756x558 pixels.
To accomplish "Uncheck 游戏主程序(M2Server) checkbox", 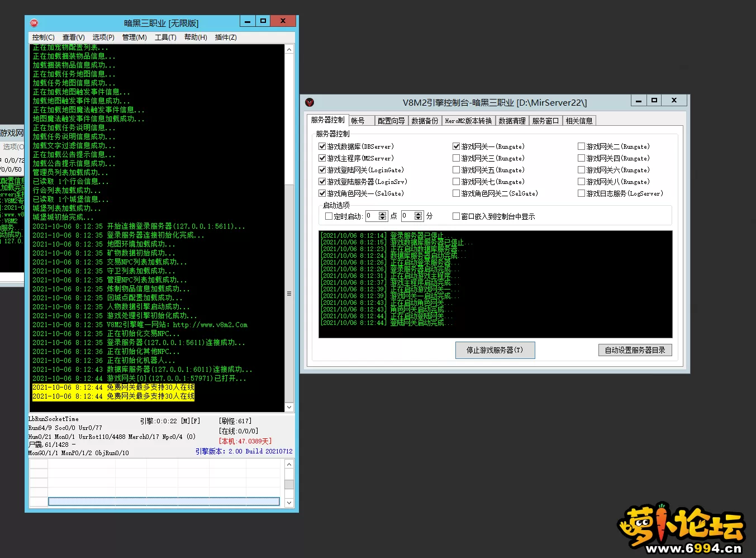I will point(322,158).
